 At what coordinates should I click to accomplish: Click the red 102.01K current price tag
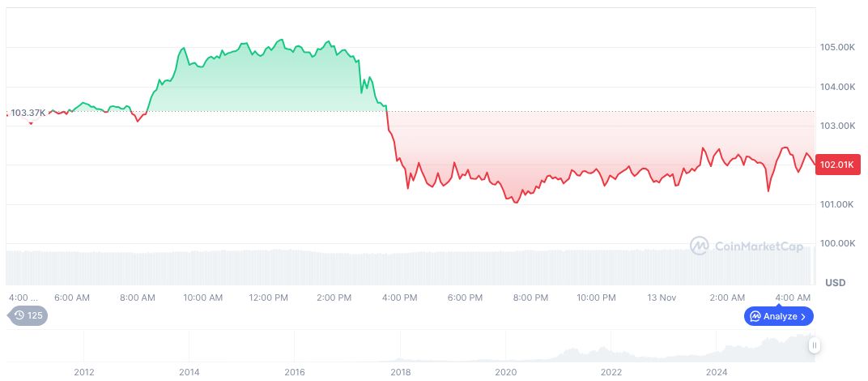coord(836,165)
